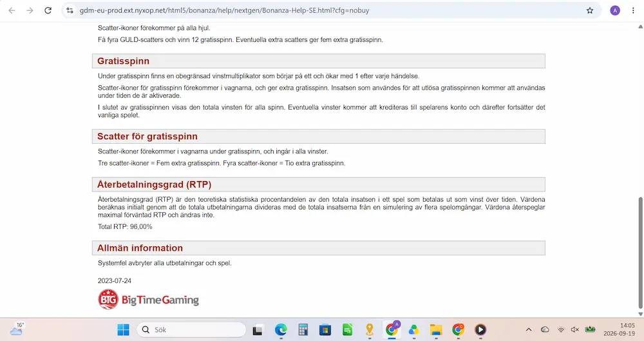Launch the Calculator app from taskbar
Viewport: 644px width, 341px height.
pos(303,329)
